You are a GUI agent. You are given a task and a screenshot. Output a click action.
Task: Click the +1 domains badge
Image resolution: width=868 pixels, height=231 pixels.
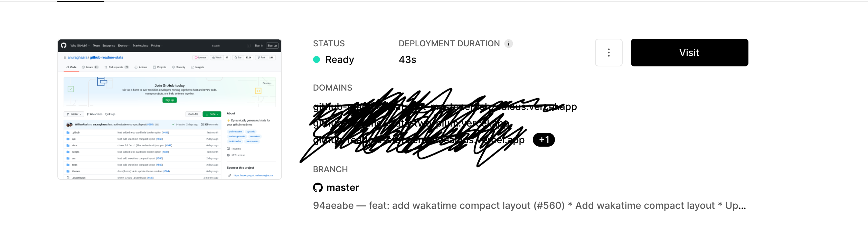coord(544,140)
